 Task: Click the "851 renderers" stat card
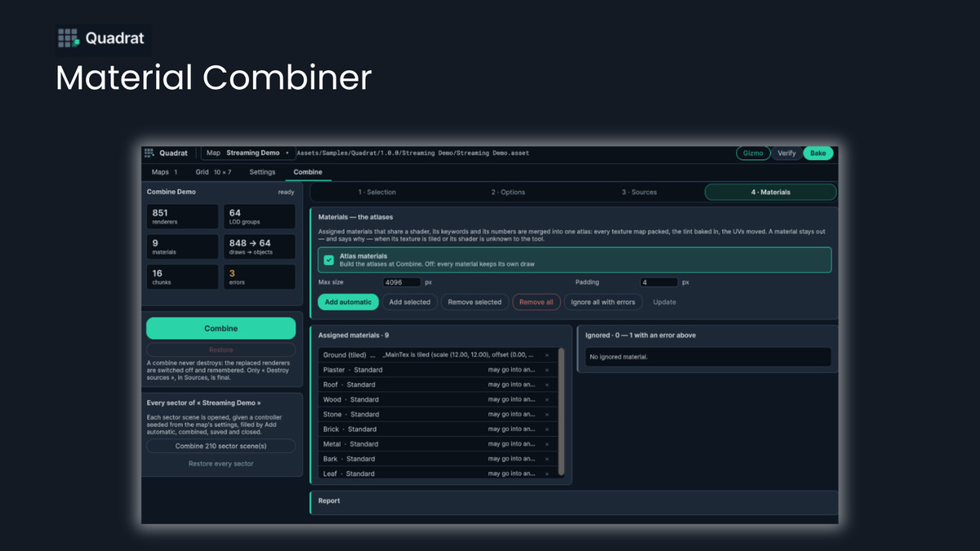pyautogui.click(x=182, y=216)
